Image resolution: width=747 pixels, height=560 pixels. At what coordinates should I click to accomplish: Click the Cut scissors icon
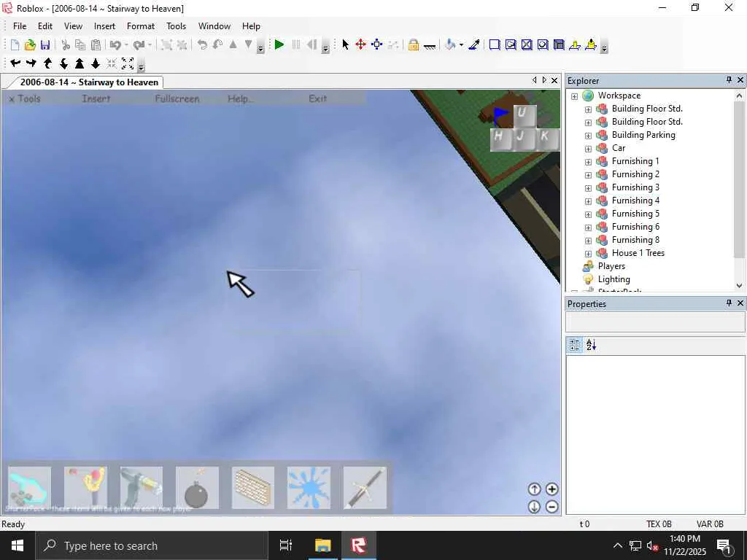coord(66,44)
